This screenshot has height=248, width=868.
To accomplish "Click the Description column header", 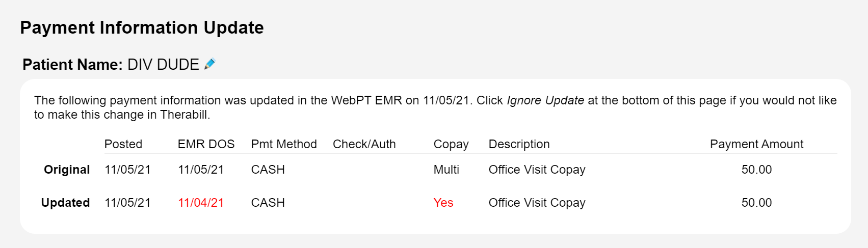I will pos(519,144).
